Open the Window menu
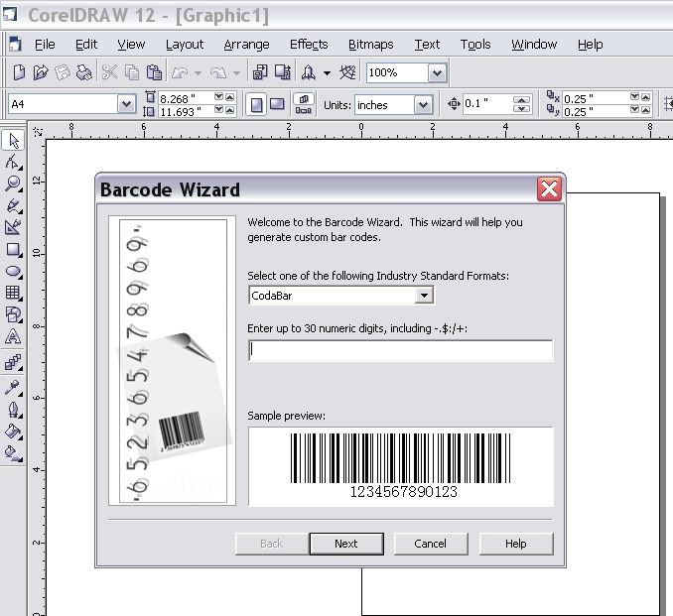Image resolution: width=673 pixels, height=616 pixels. point(534,45)
